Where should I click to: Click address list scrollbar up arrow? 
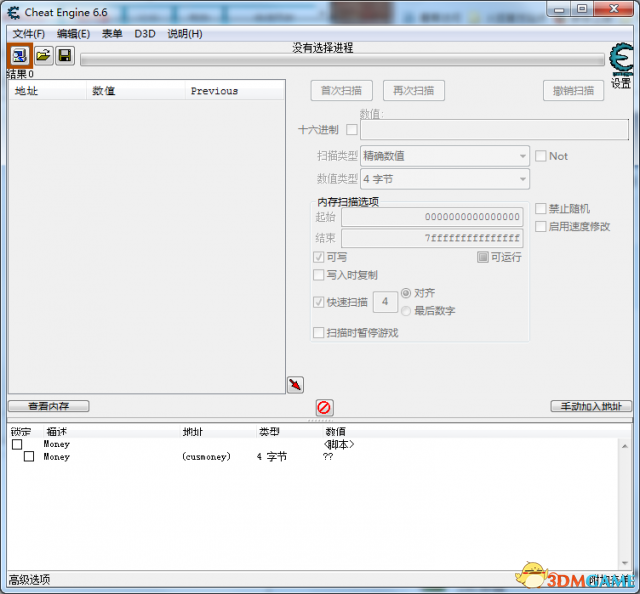[624, 446]
